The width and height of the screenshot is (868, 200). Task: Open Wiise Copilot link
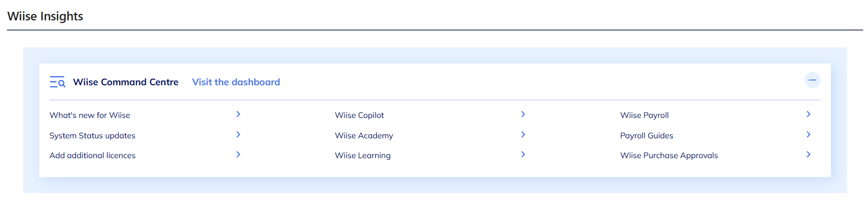click(x=360, y=115)
